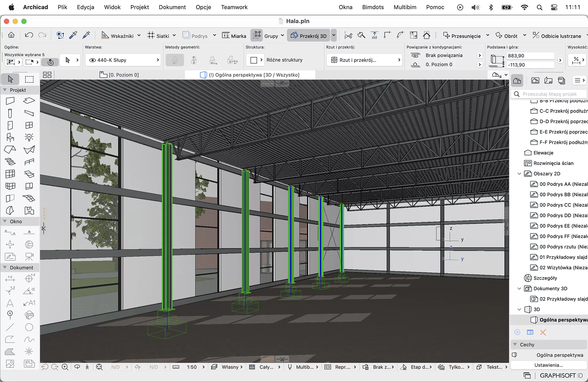Image resolution: width=588 pixels, height=382 pixels.
Task: Select the Column tool in toolbox
Action: click(x=10, y=113)
